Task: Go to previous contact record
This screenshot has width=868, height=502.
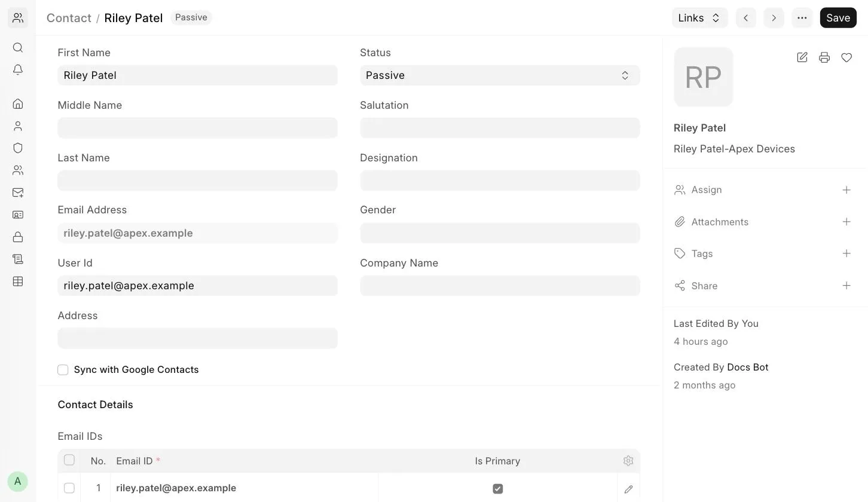Action: (x=746, y=18)
